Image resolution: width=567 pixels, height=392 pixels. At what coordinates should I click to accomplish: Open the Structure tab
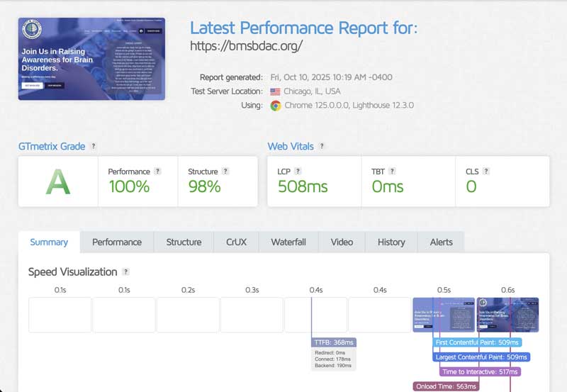[x=184, y=242]
